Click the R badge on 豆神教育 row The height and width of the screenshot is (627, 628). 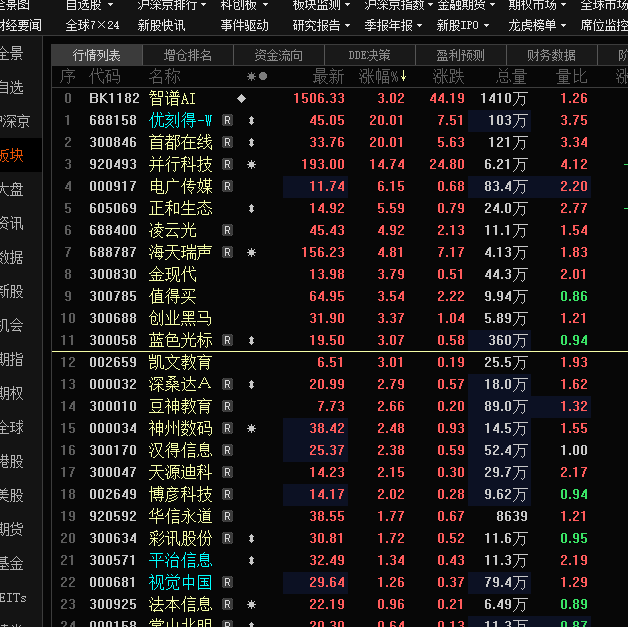click(x=227, y=406)
